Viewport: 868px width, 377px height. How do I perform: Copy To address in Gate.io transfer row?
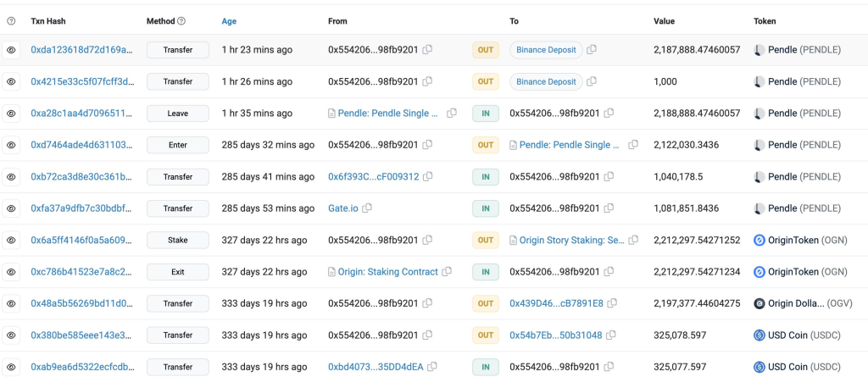(609, 208)
